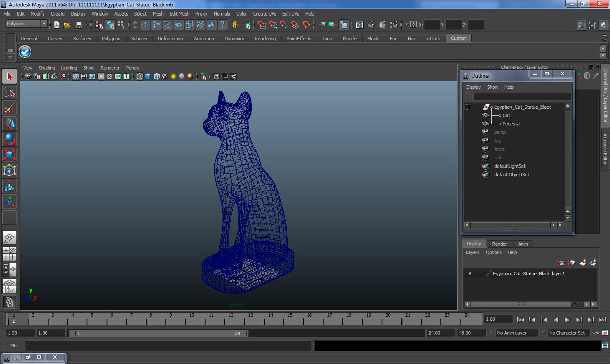Screen dimensions: 610x364
Task: Switch to the Rendering shelf tab
Action: point(265,38)
